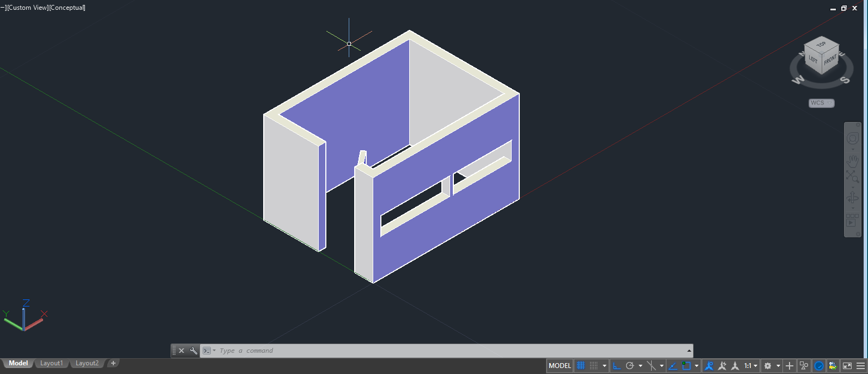The height and width of the screenshot is (374, 868).
Task: Open command line customize wrench icon
Action: click(x=193, y=351)
